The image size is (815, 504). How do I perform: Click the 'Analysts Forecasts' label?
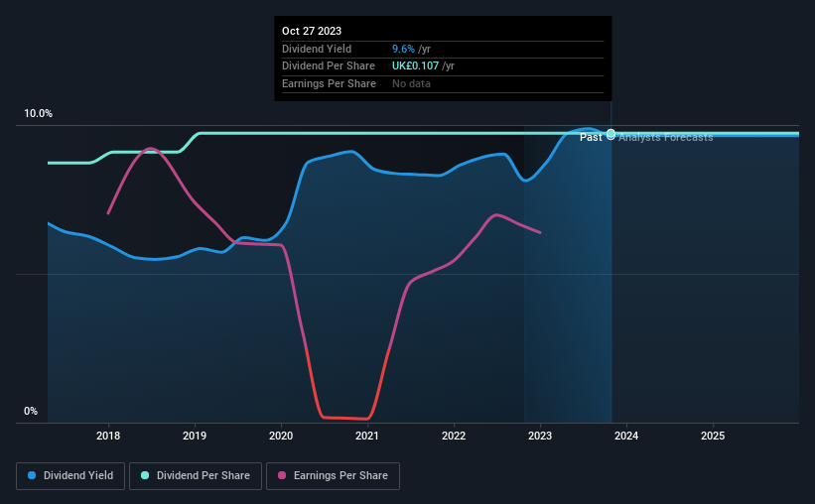point(666,137)
